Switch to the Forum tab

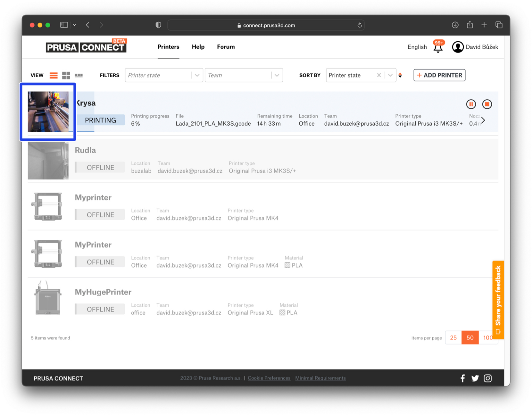225,47
